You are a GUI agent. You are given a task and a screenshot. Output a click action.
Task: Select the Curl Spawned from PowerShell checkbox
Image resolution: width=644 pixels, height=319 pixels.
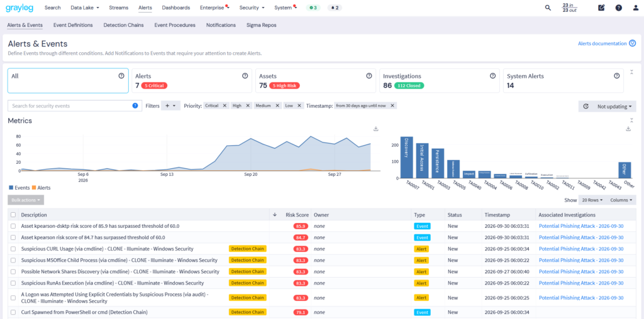pyautogui.click(x=14, y=313)
